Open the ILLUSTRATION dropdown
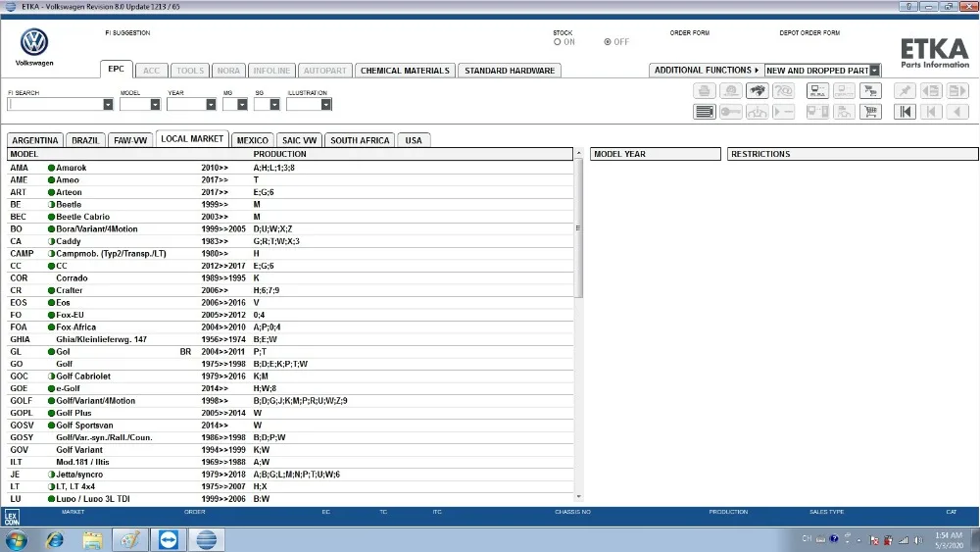Viewport: 980px width, 552px height. [x=325, y=104]
